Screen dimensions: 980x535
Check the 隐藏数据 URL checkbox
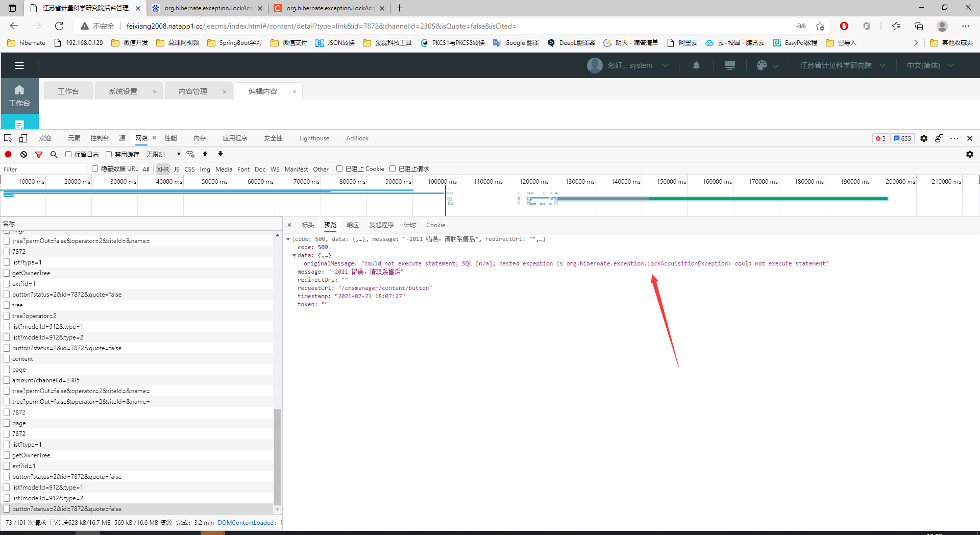click(95, 168)
